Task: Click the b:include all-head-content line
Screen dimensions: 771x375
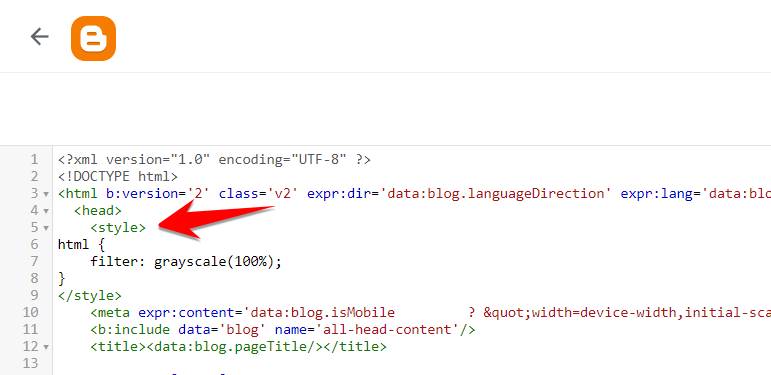Action: pos(283,329)
